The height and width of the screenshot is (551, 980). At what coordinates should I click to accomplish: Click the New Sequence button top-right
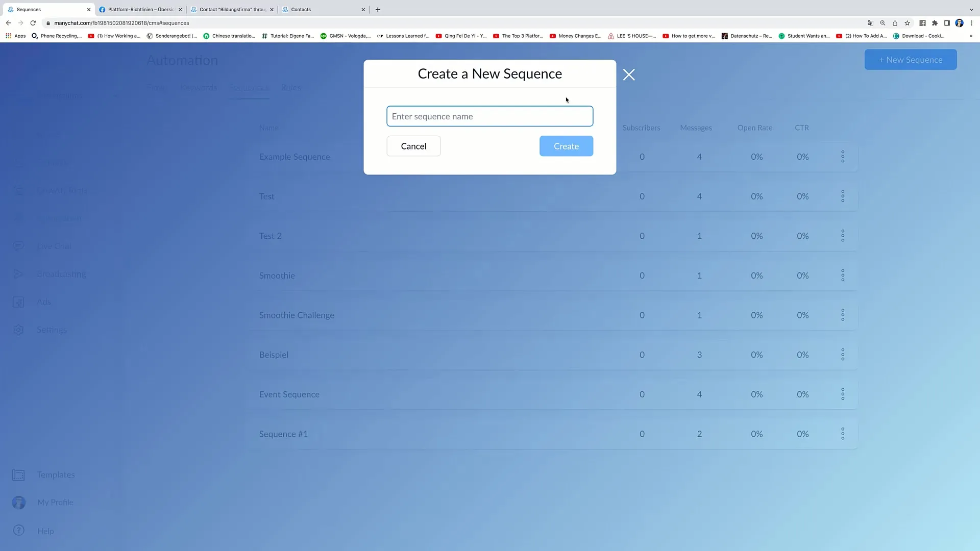[x=911, y=59]
